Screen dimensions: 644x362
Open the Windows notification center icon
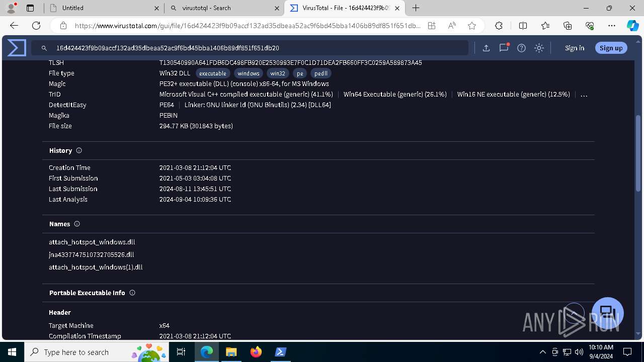627,352
